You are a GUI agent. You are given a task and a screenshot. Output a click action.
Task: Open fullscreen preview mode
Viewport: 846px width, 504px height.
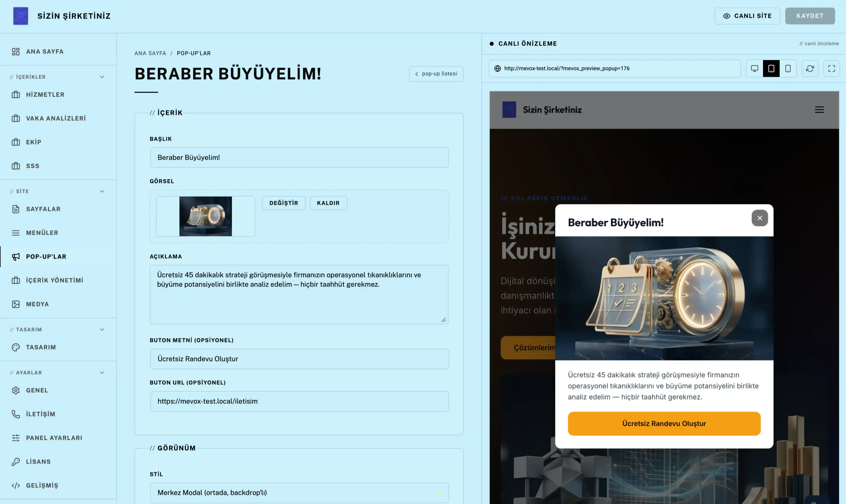click(x=831, y=69)
